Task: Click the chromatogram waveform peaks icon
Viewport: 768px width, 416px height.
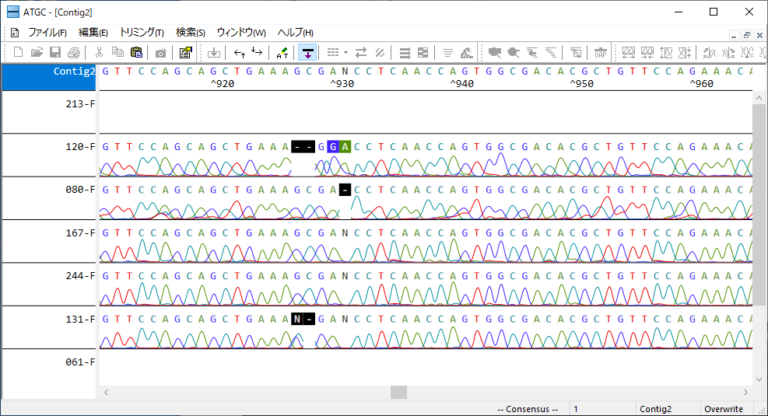Action: (466, 52)
